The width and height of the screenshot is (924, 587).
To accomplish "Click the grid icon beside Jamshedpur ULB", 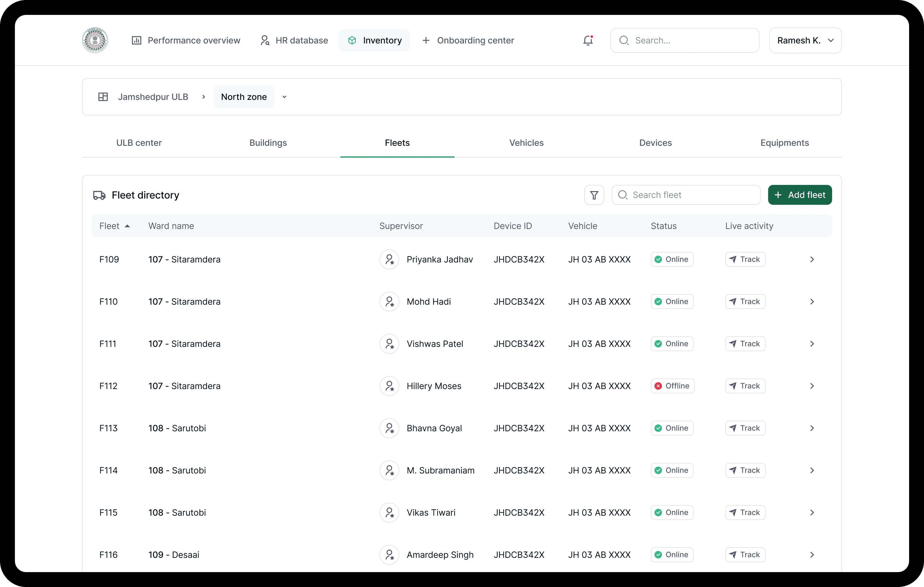I will 103,97.
